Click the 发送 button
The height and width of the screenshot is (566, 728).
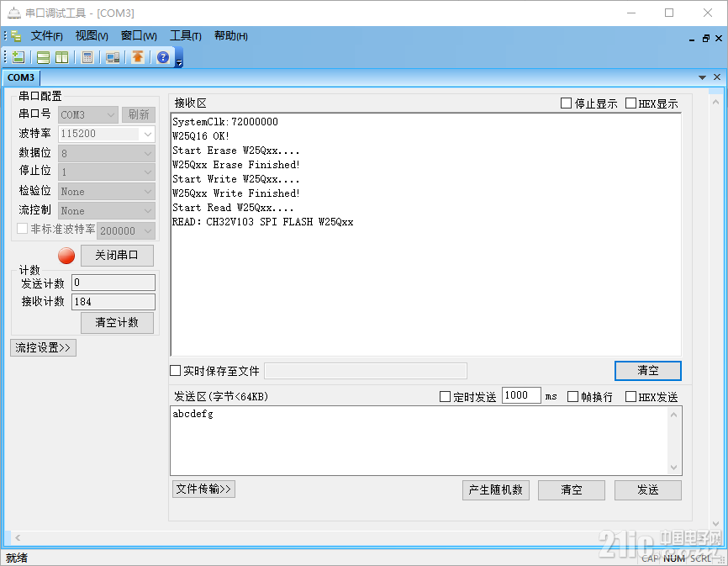[x=647, y=489]
